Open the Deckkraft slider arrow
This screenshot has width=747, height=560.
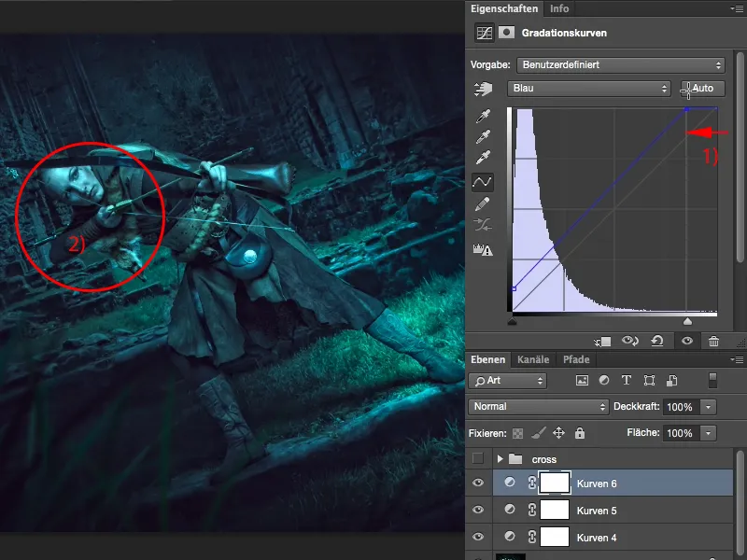709,407
